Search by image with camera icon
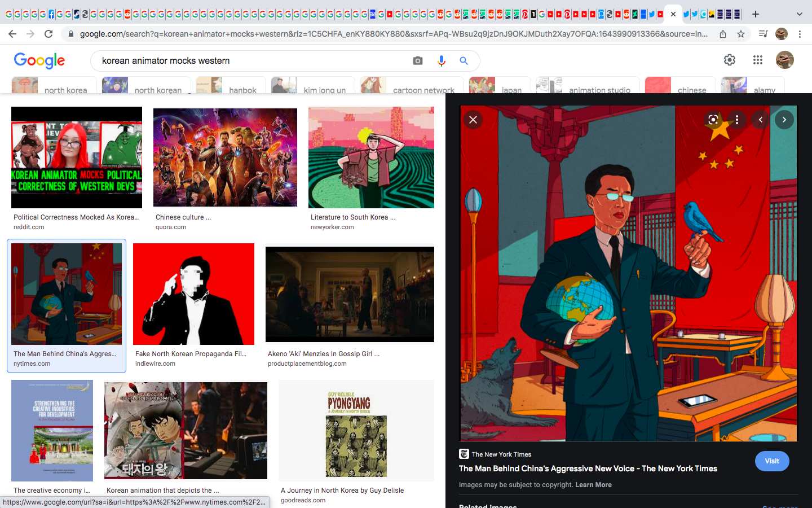Viewport: 812px width, 508px height. coord(418,60)
